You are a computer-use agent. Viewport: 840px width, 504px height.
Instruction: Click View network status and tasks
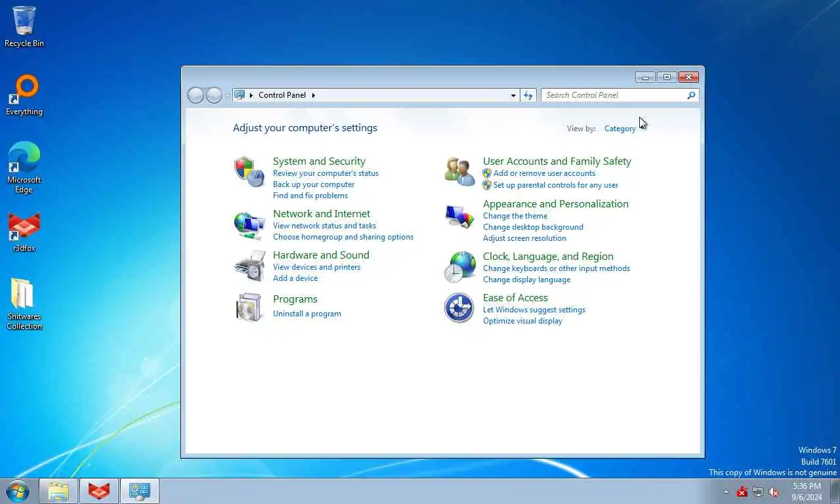(324, 226)
